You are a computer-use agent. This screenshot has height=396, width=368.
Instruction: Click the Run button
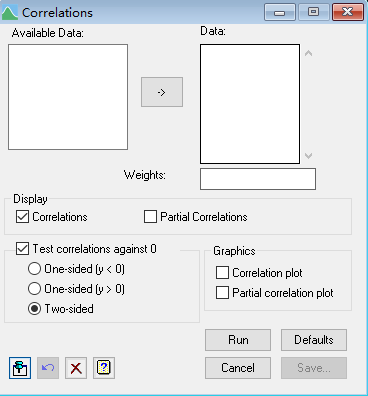[x=238, y=340]
